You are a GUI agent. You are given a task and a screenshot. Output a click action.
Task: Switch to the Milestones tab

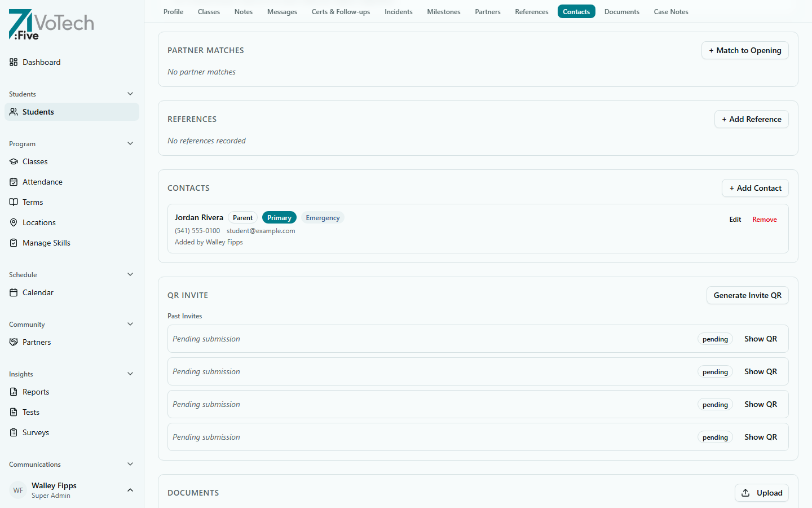(x=444, y=11)
